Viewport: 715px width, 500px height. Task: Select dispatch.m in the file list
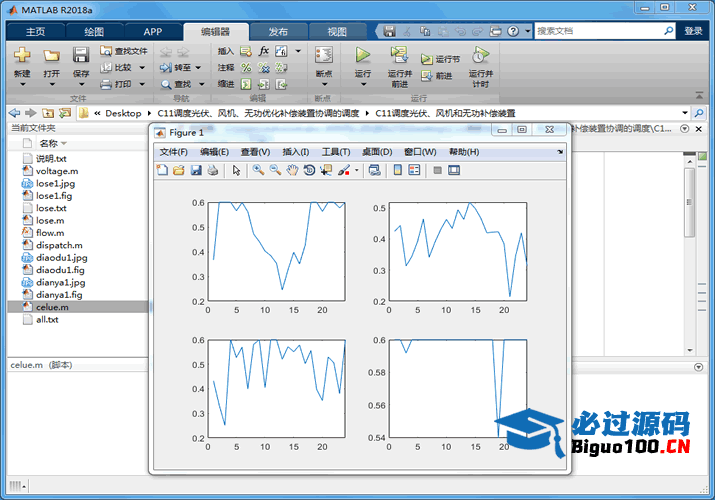coord(58,245)
